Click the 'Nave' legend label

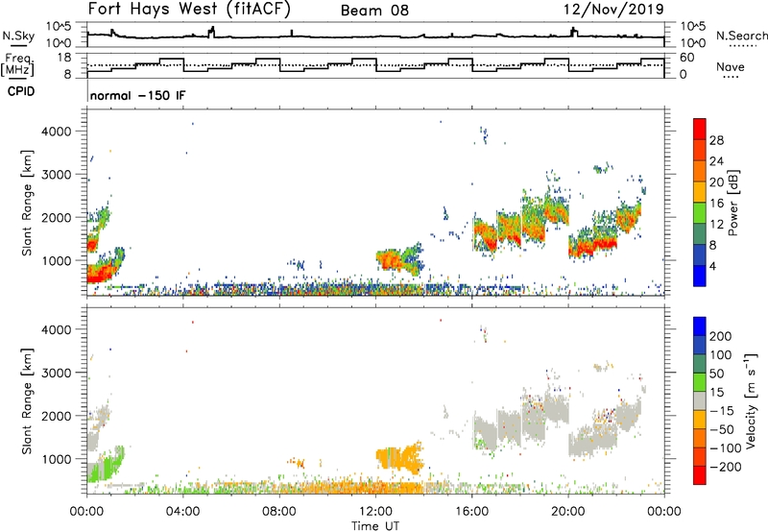pyautogui.click(x=731, y=67)
